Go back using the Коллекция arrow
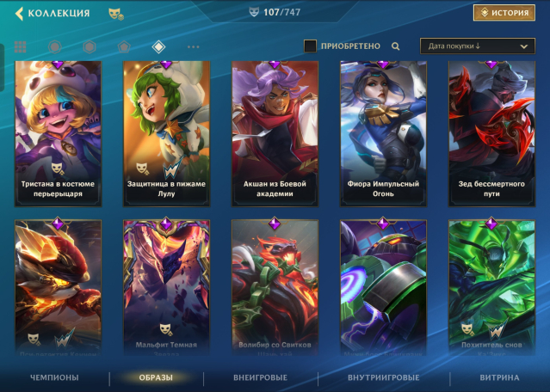The image size is (550, 392). coord(19,14)
